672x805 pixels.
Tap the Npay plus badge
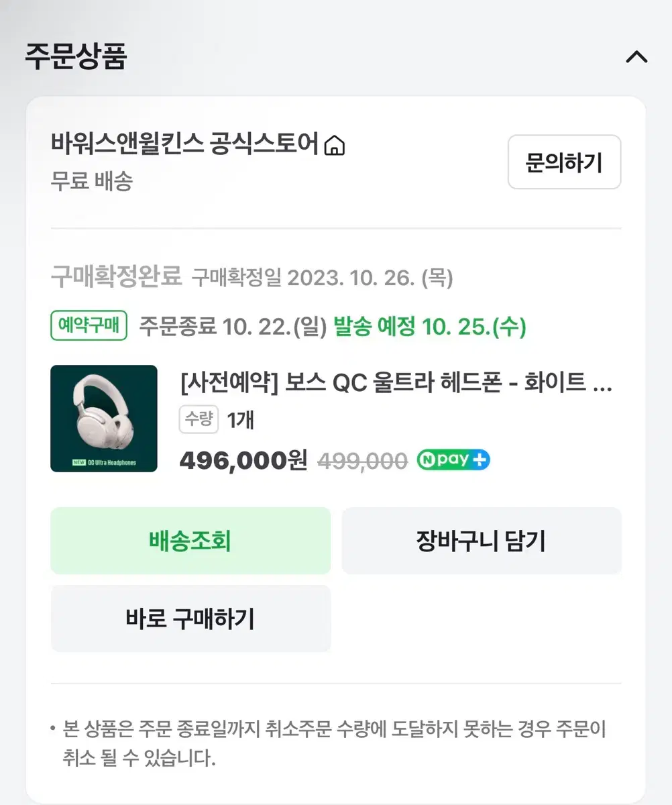coord(453,460)
